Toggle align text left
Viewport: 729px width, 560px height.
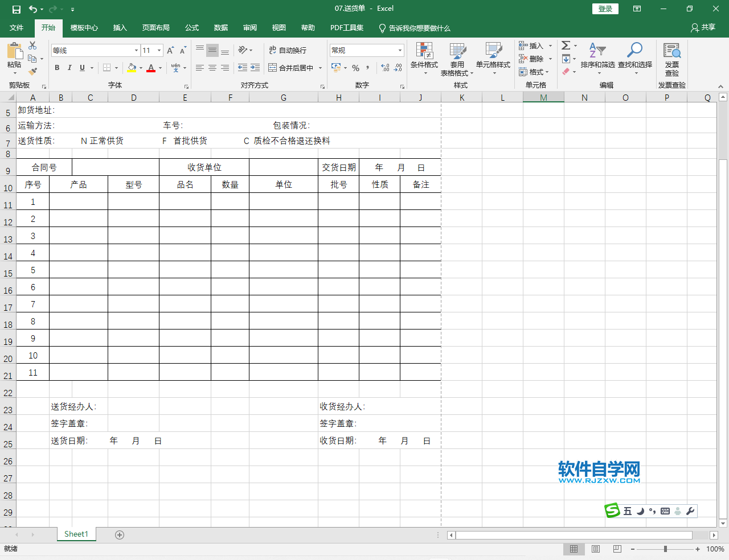pyautogui.click(x=200, y=68)
